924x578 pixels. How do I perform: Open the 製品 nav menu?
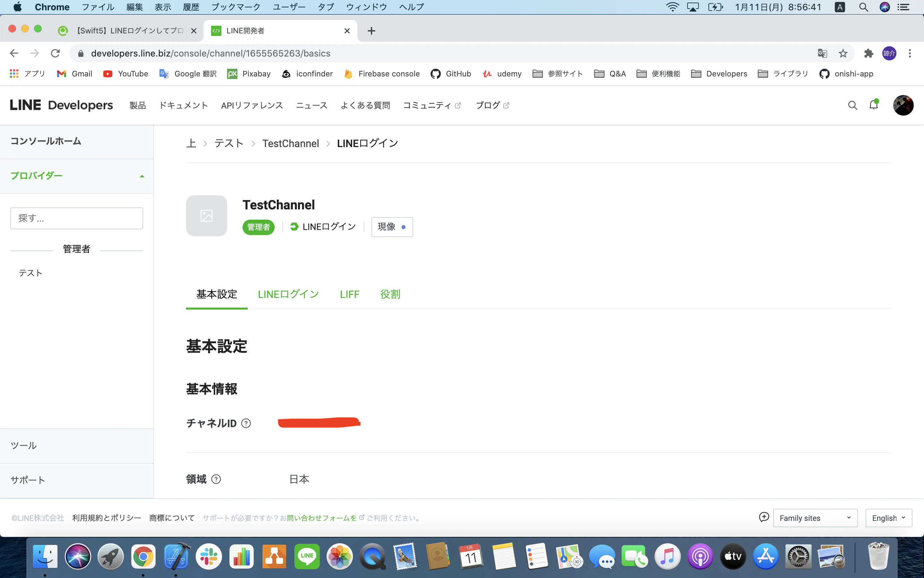click(x=137, y=106)
